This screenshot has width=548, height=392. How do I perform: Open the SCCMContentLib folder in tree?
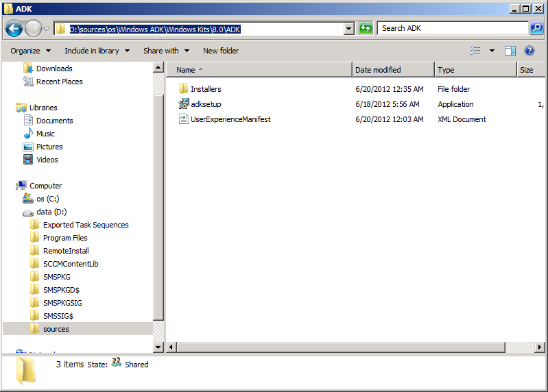pyautogui.click(x=71, y=265)
